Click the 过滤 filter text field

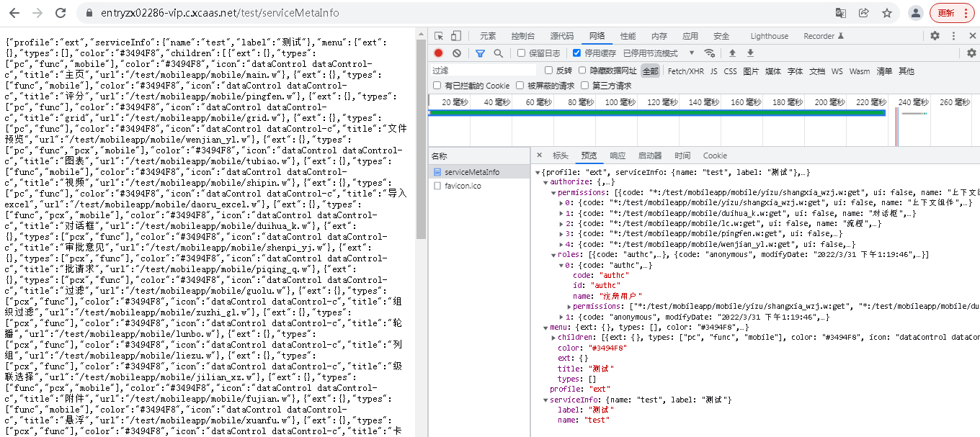(483, 71)
